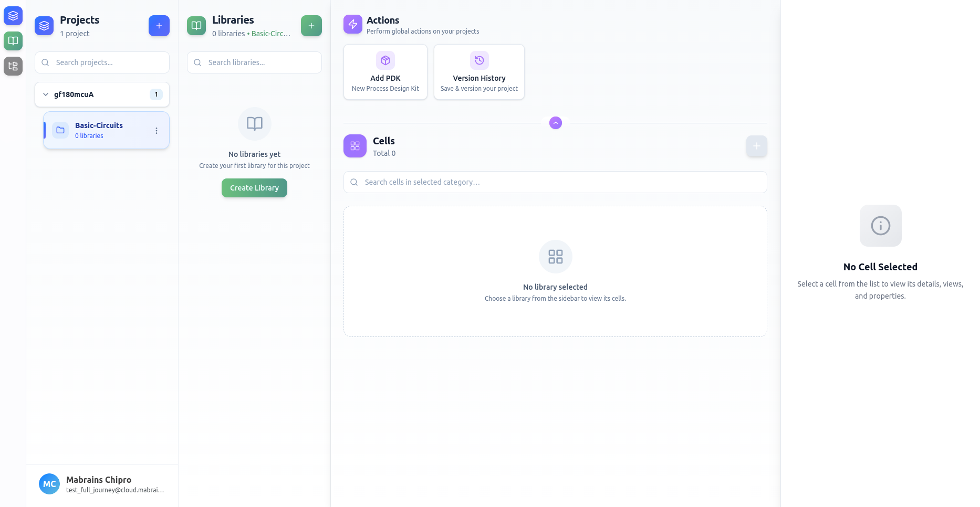Click the search cells input field
This screenshot has height=507, width=980.
555,182
